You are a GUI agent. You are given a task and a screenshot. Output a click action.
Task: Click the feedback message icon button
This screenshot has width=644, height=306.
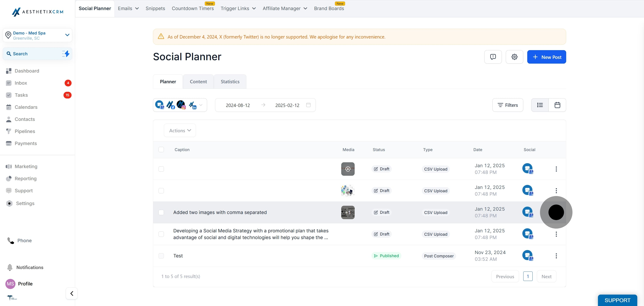(493, 57)
